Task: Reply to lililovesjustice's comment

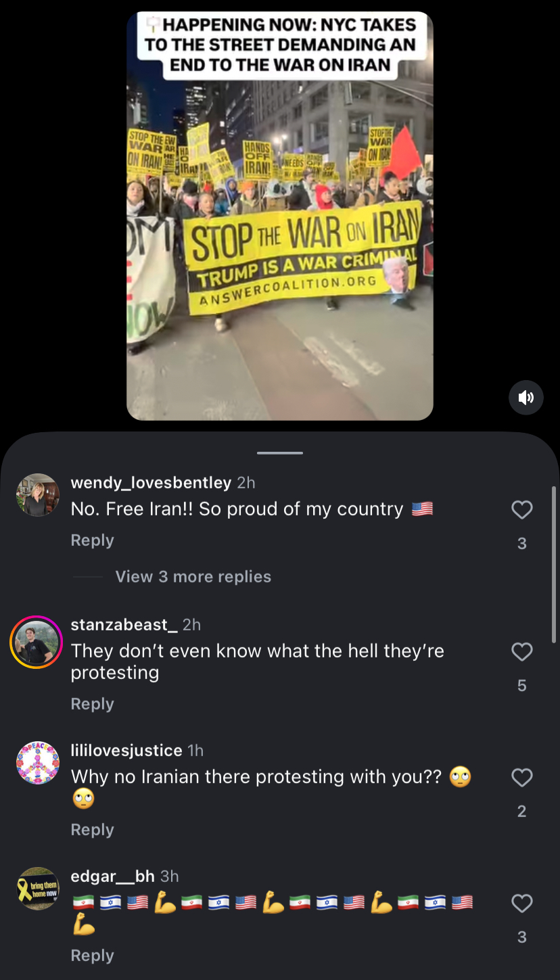Action: tap(93, 830)
